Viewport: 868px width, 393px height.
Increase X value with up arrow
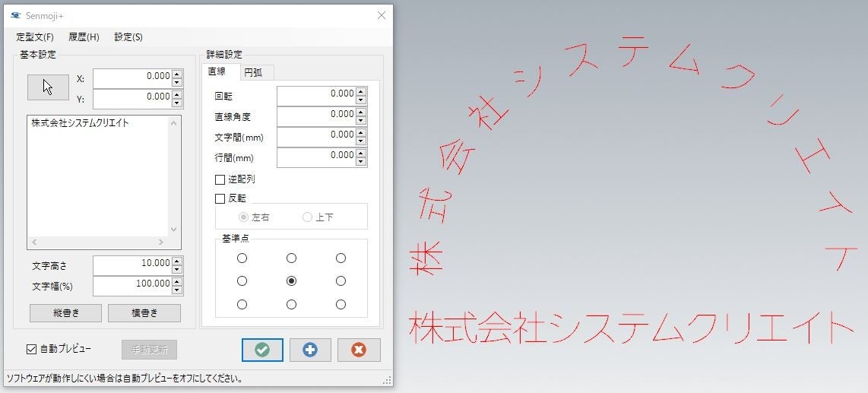point(177,74)
